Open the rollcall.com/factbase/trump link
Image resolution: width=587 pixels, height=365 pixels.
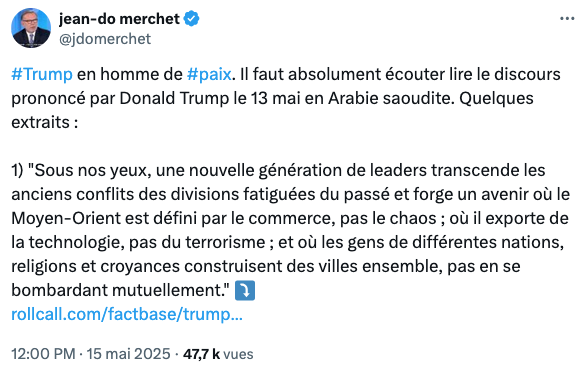pyautogui.click(x=127, y=314)
